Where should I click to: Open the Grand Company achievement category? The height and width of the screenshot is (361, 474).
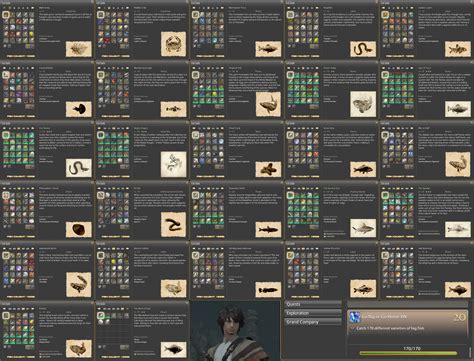point(313,322)
